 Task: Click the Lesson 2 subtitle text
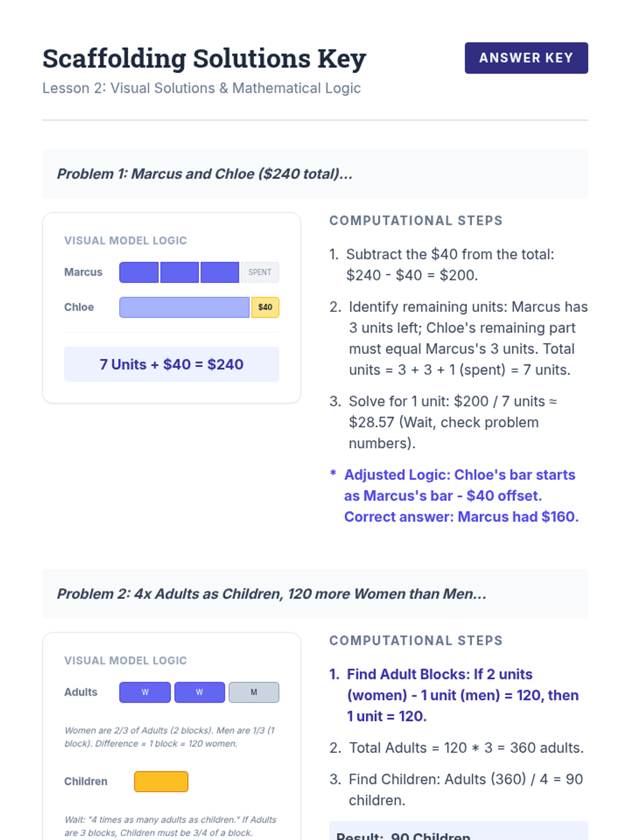(202, 88)
